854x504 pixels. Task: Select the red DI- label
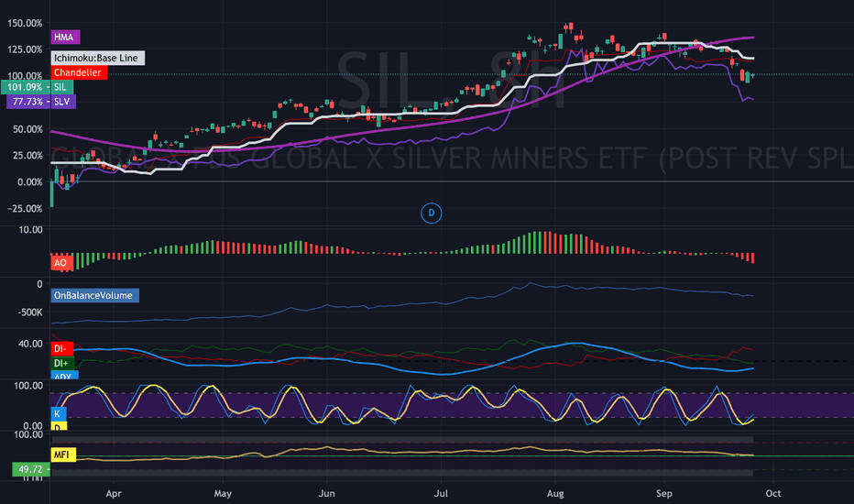61,349
